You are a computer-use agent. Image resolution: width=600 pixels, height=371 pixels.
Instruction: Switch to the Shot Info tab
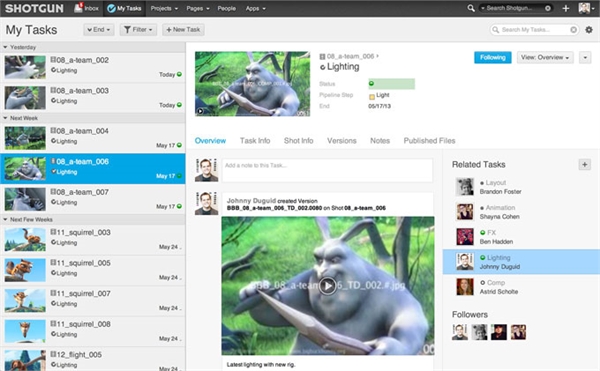[298, 141]
